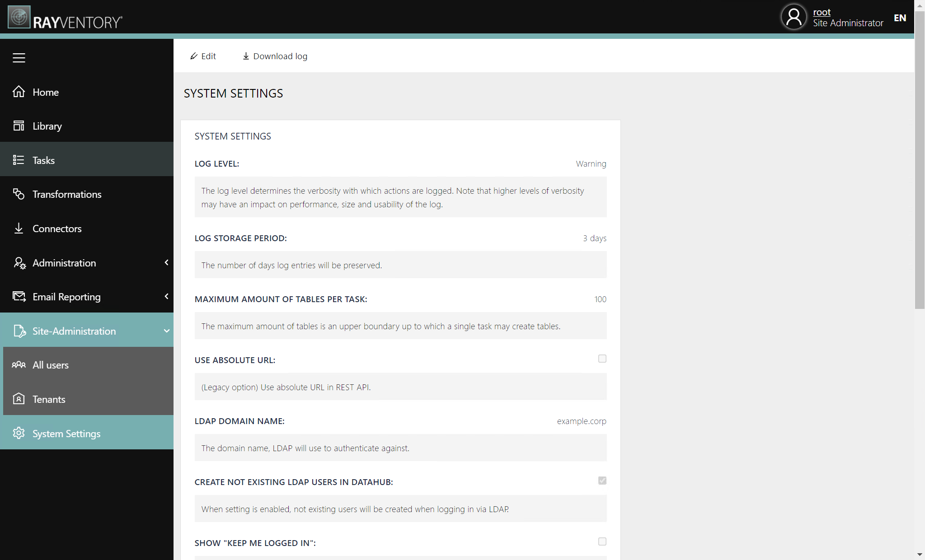
Task: Click the Tenants icon
Action: point(19,399)
